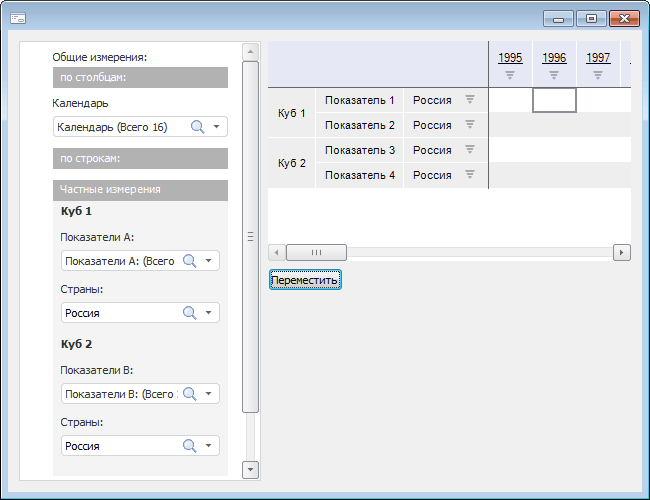Click the panel's scroll down arrow
This screenshot has width=650, height=500.
coord(250,468)
